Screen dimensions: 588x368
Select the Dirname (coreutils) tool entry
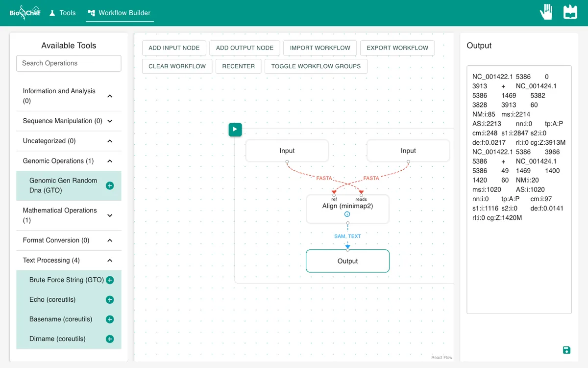tap(69, 339)
